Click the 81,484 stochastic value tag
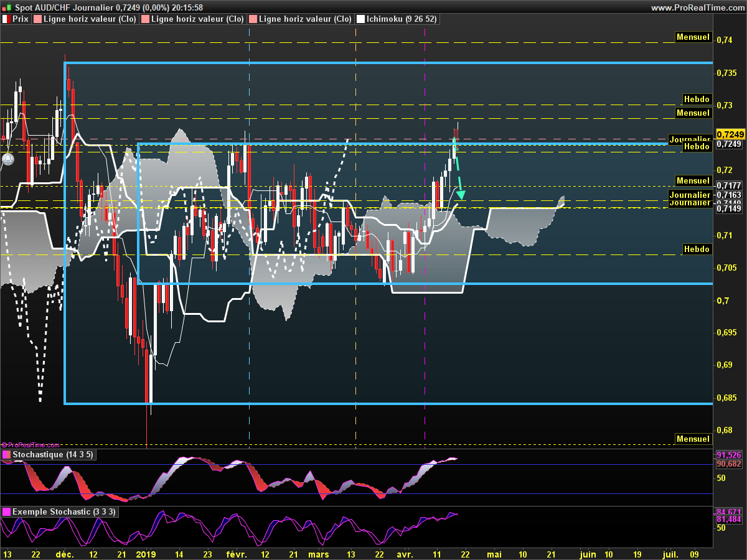The height and width of the screenshot is (560, 747). (x=729, y=520)
